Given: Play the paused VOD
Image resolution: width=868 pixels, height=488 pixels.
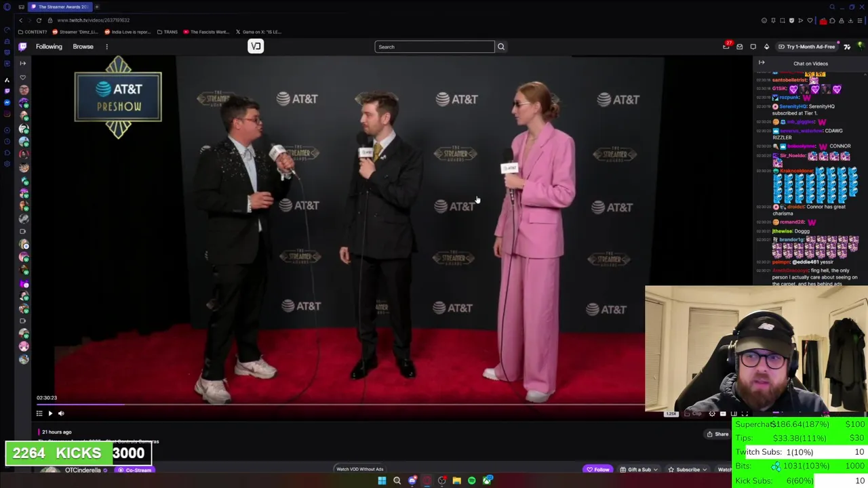Looking at the screenshot, I should pyautogui.click(x=50, y=413).
